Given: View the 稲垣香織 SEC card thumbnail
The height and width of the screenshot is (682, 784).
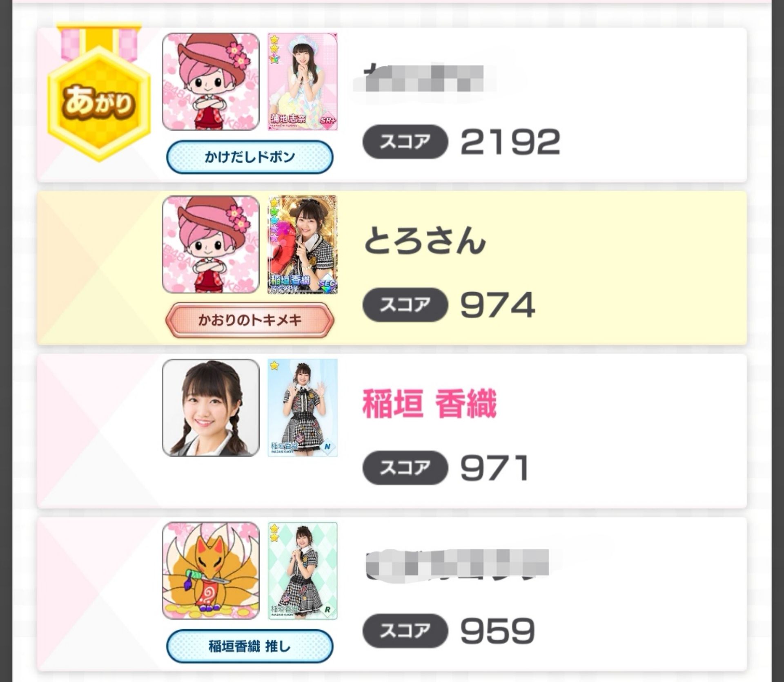Looking at the screenshot, I should [x=303, y=244].
